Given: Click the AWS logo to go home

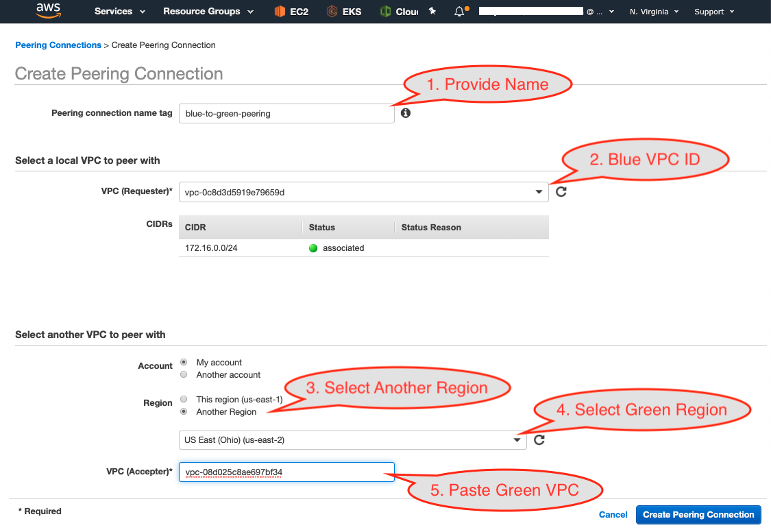Looking at the screenshot, I should (x=48, y=11).
